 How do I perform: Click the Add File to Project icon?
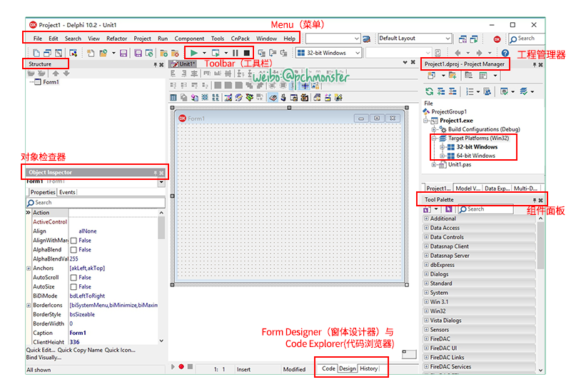[163, 53]
